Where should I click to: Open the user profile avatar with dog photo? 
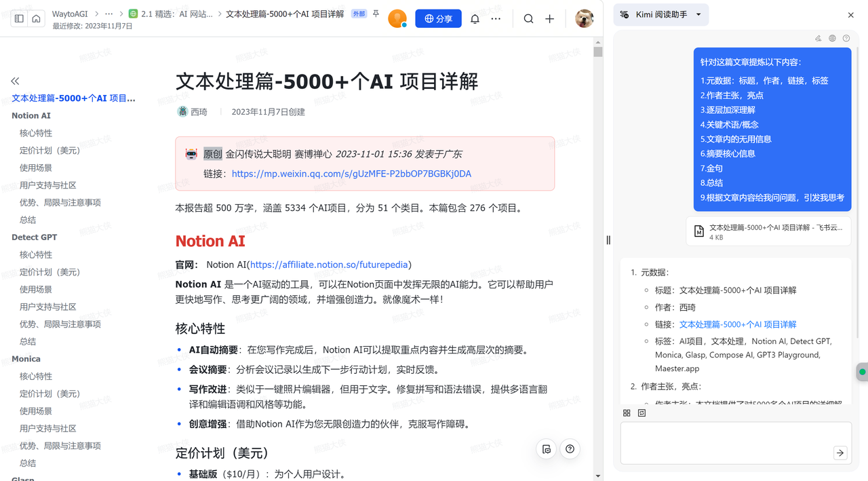tap(584, 19)
